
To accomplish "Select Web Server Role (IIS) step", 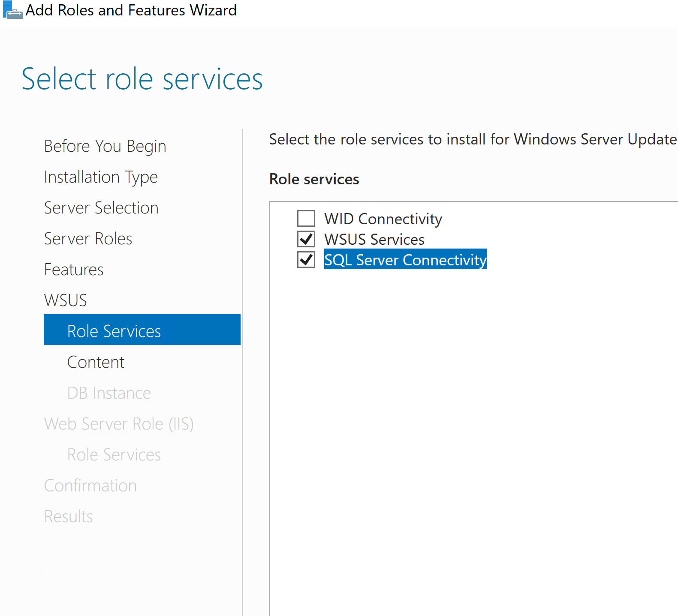I will coord(119,424).
